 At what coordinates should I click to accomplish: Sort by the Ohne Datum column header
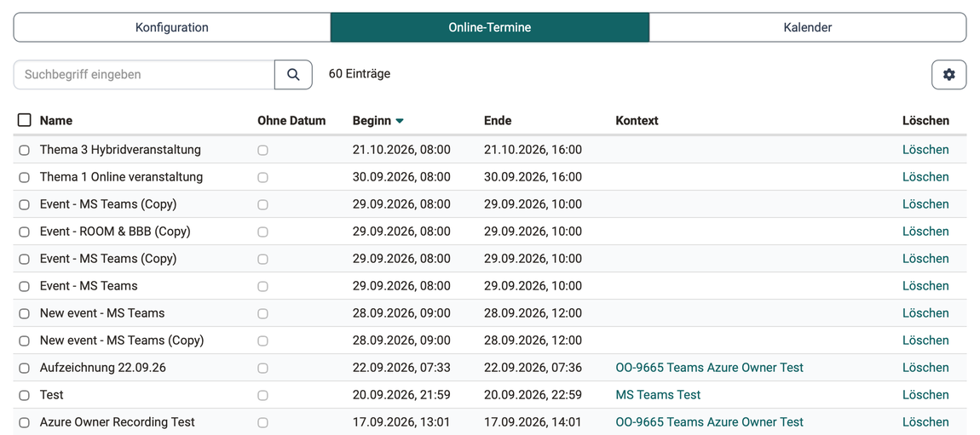[291, 120]
